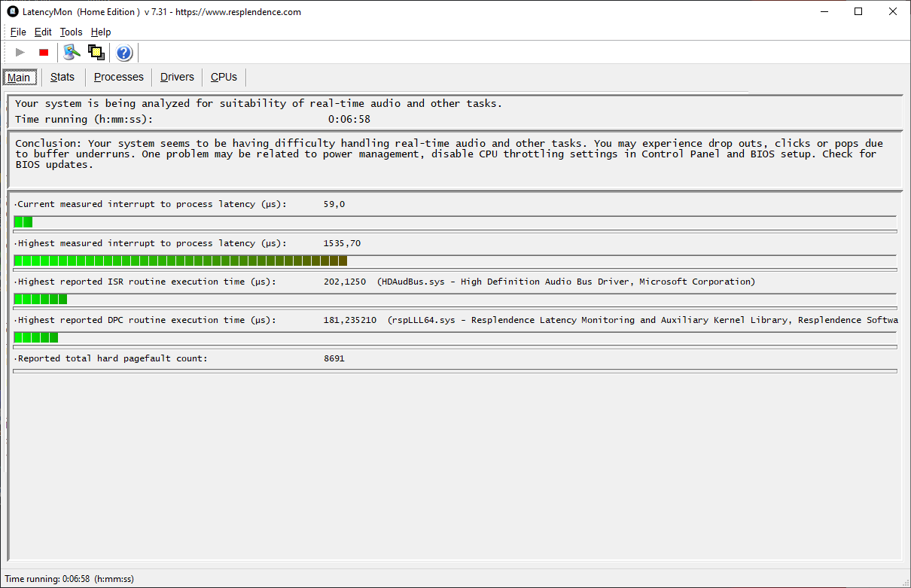Switch to the Processes tab
Screen dimensions: 911x588
click(x=119, y=77)
